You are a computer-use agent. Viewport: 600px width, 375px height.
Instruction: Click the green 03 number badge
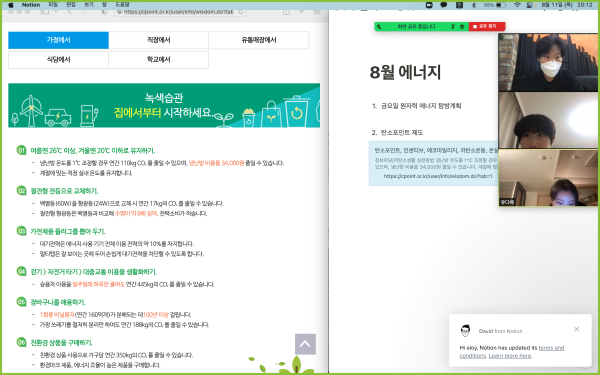(21, 231)
